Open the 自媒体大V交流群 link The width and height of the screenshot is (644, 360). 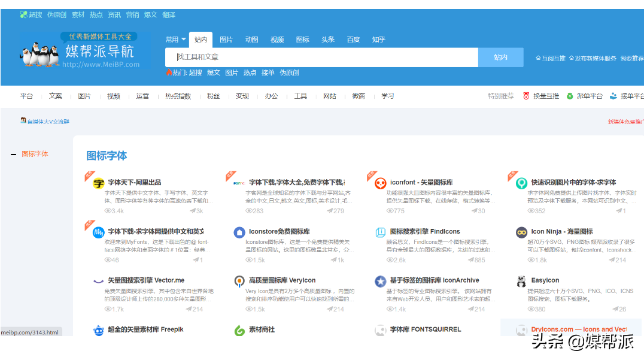pyautogui.click(x=48, y=122)
